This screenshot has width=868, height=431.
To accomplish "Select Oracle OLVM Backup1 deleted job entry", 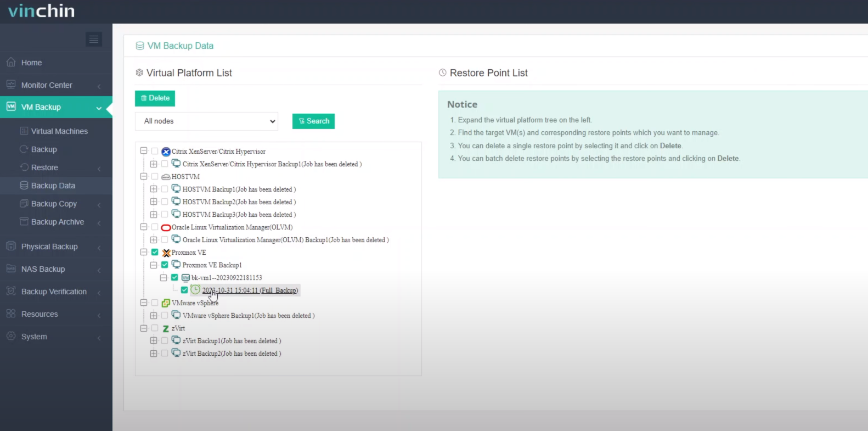I will [x=285, y=240].
